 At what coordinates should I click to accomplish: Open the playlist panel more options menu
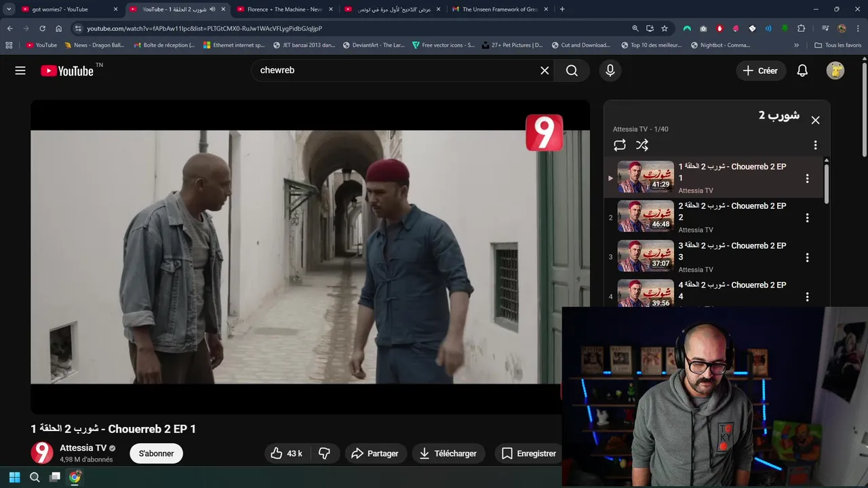(815, 145)
